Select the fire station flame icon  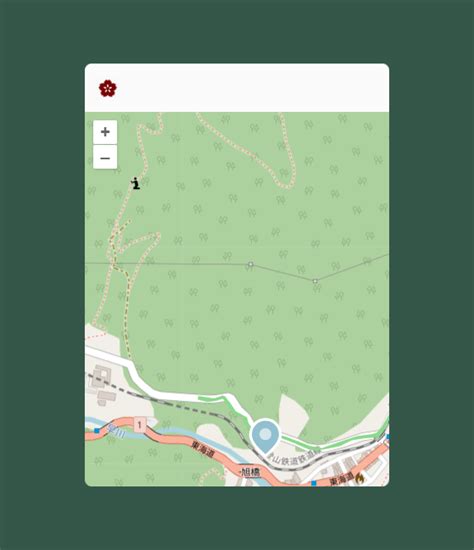click(x=359, y=478)
